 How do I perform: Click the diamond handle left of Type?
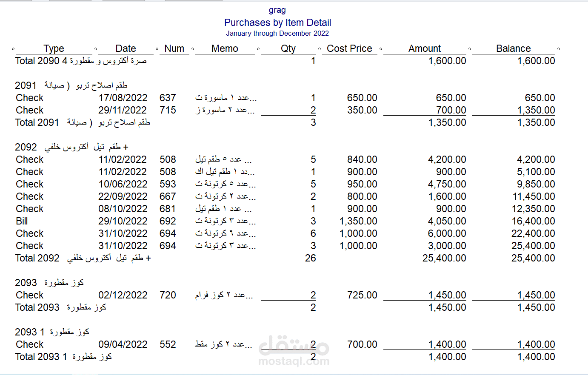[x=13, y=49]
